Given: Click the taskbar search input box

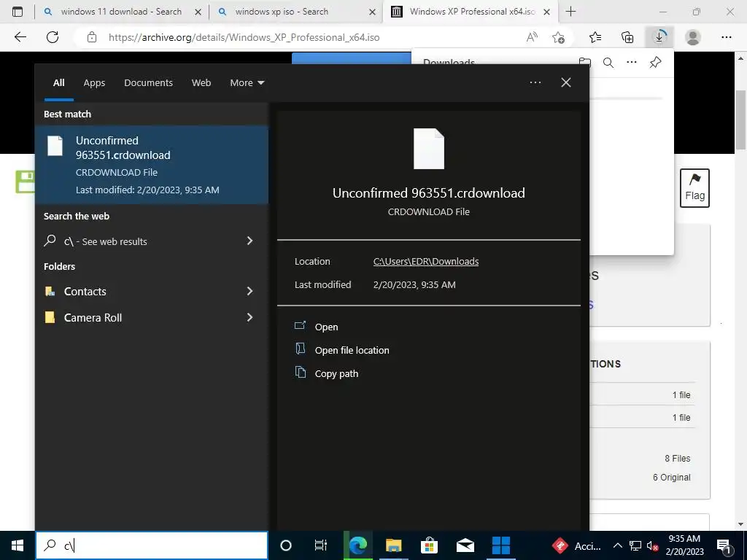Looking at the screenshot, I should (x=152, y=545).
